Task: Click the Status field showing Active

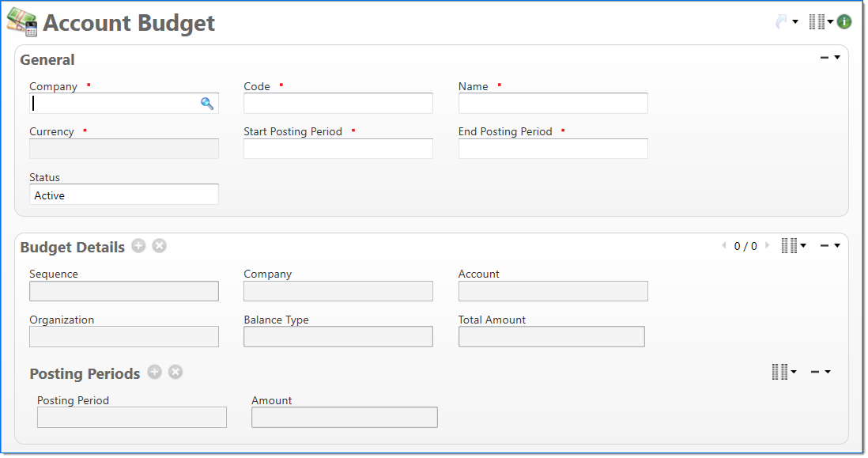Action: click(124, 195)
